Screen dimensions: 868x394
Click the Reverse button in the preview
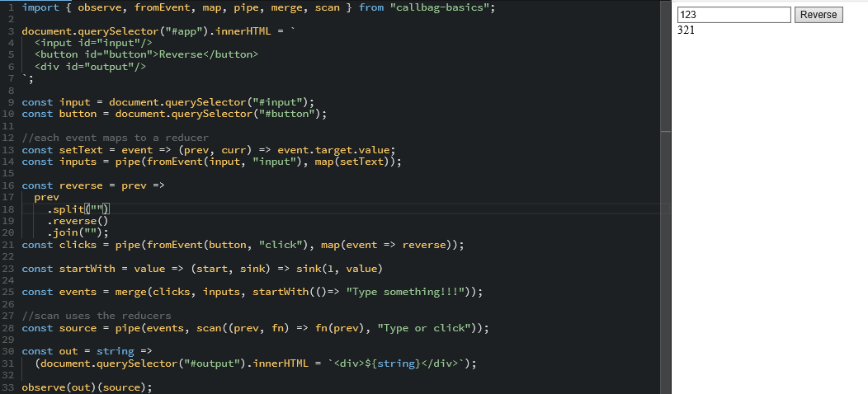tap(818, 15)
